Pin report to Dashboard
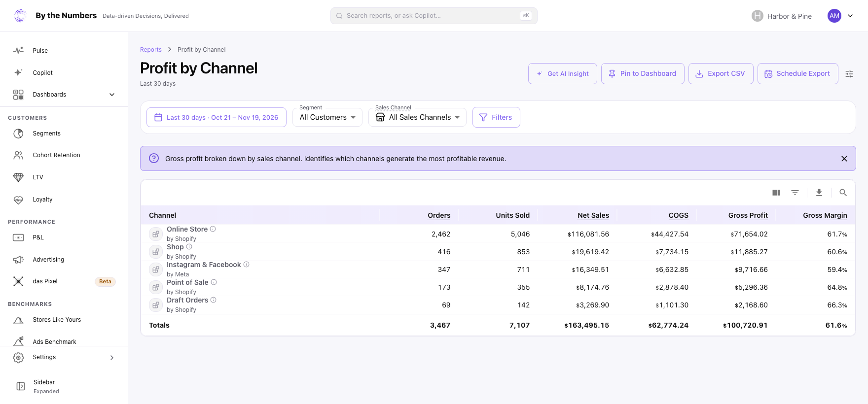Screen dimensions: 868x404 [643, 73]
